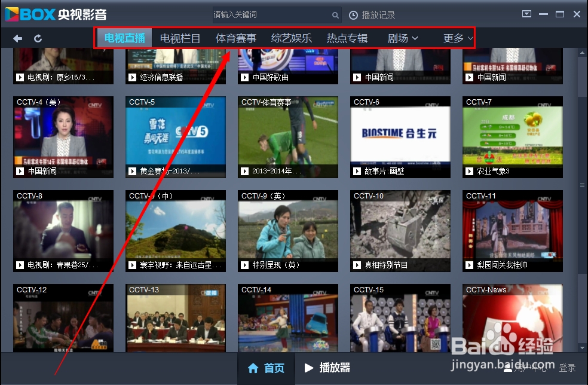
Task: Click the play icon beside 故事片:画壁
Action: click(x=357, y=172)
